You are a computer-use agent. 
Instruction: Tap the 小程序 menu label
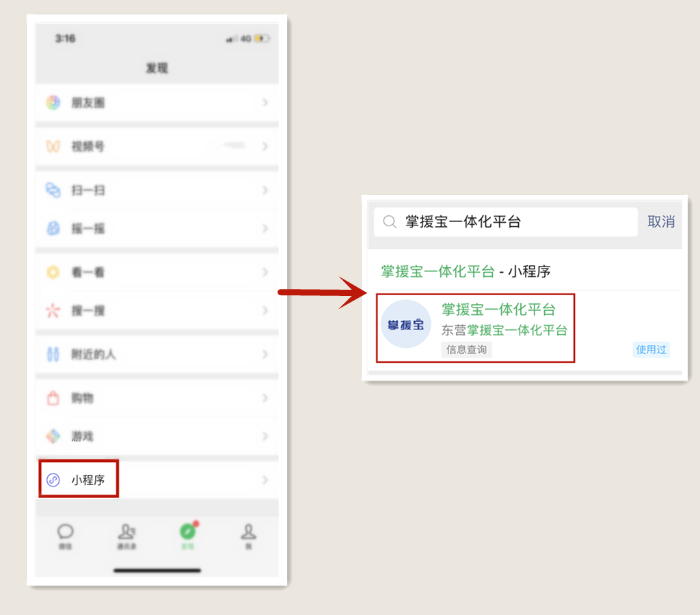[x=88, y=480]
